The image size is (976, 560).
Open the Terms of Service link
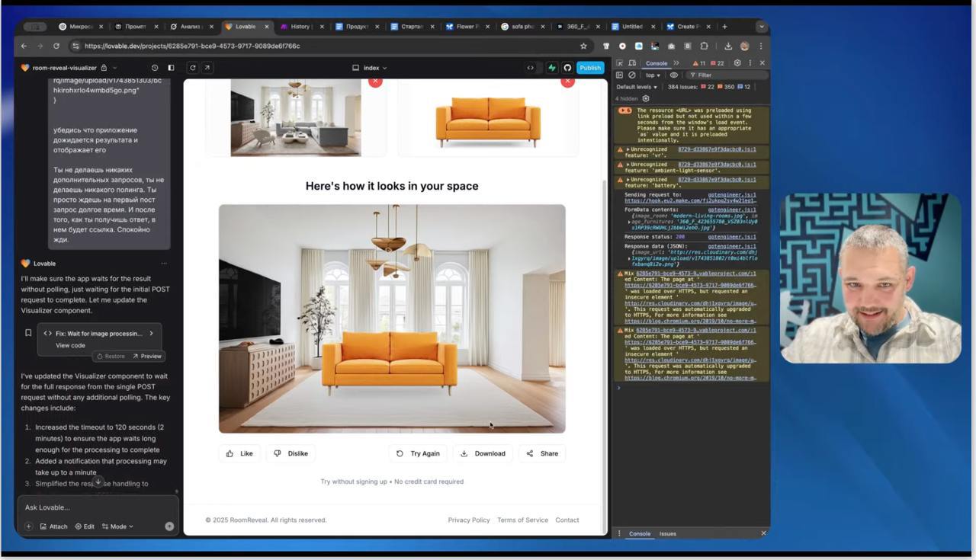pyautogui.click(x=522, y=520)
